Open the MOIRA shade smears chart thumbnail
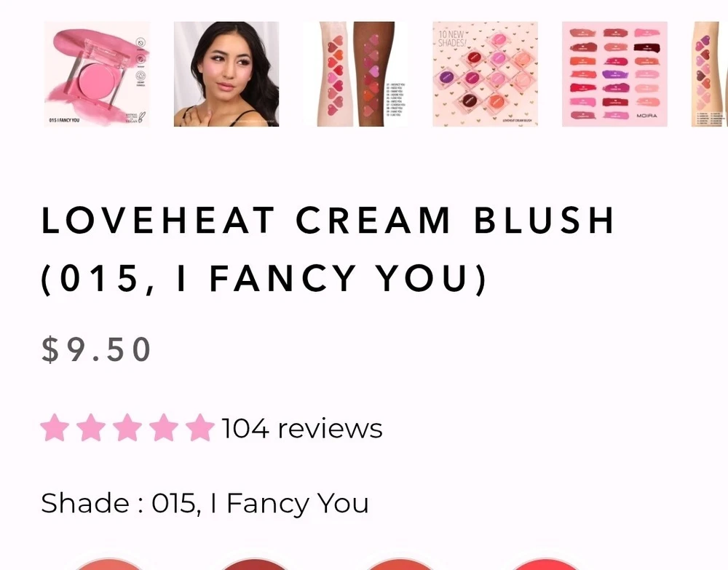 [614, 74]
